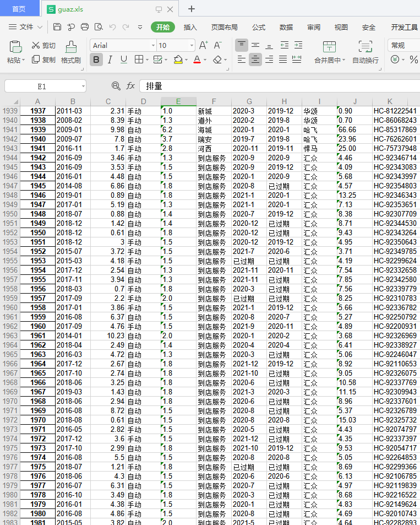Open the 文件 File menu
This screenshot has width=420, height=525.
(25, 27)
